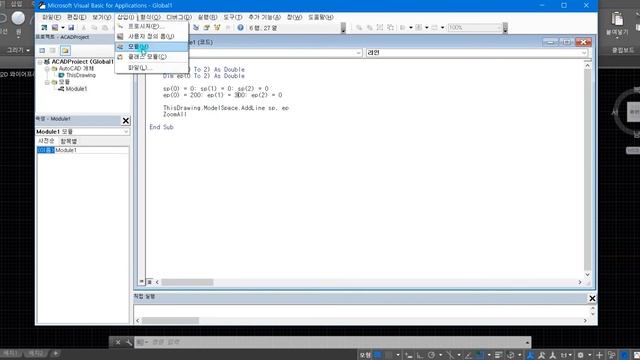This screenshot has height=360, width=640.
Task: Click the Module1 name value field
Action: (x=92, y=150)
